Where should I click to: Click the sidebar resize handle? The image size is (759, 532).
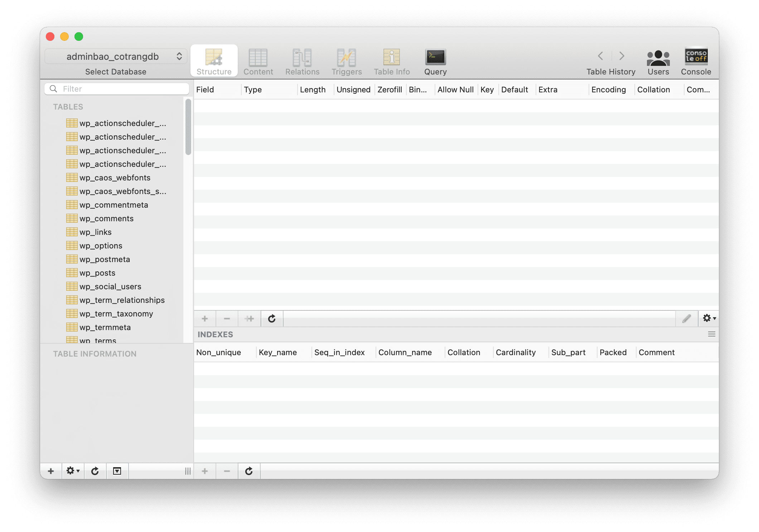[x=188, y=471]
